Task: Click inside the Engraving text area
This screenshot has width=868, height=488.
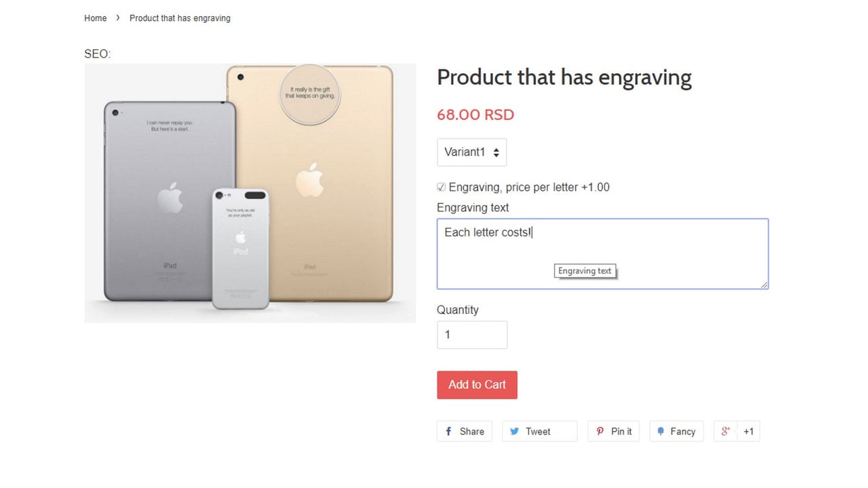Action: 603,254
